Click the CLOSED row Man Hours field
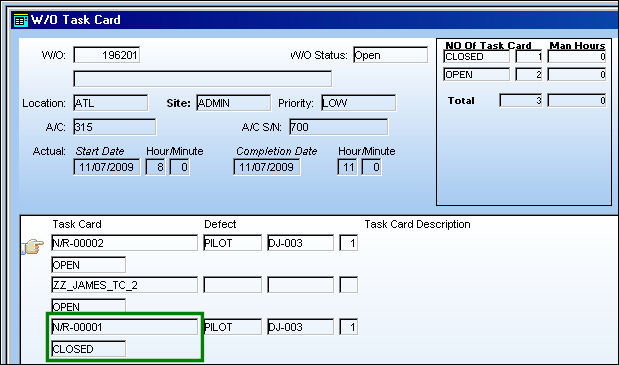Viewport: 619px width, 365px height. [577, 57]
